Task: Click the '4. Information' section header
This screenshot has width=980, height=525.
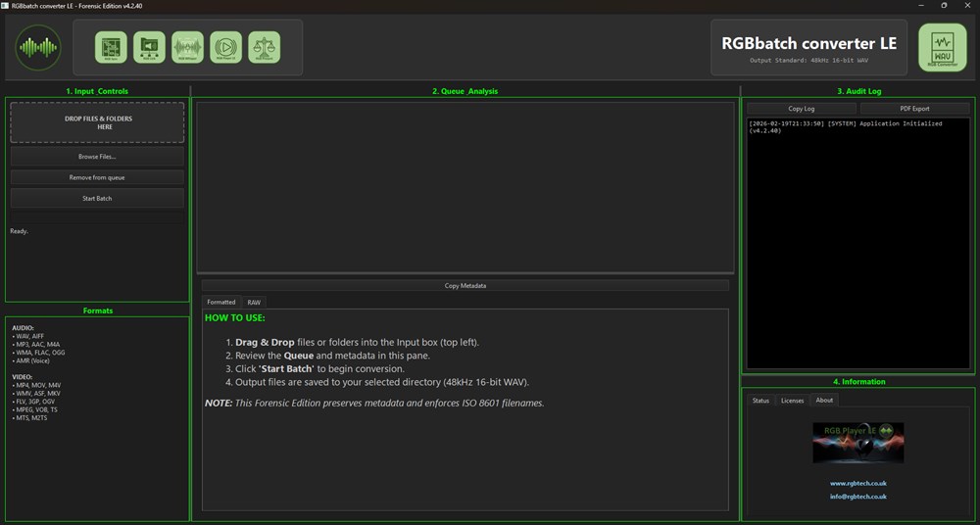Action: click(858, 381)
